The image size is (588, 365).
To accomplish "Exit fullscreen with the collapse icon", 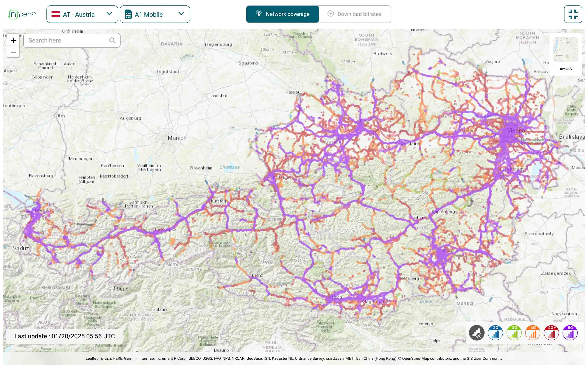I will pos(573,14).
